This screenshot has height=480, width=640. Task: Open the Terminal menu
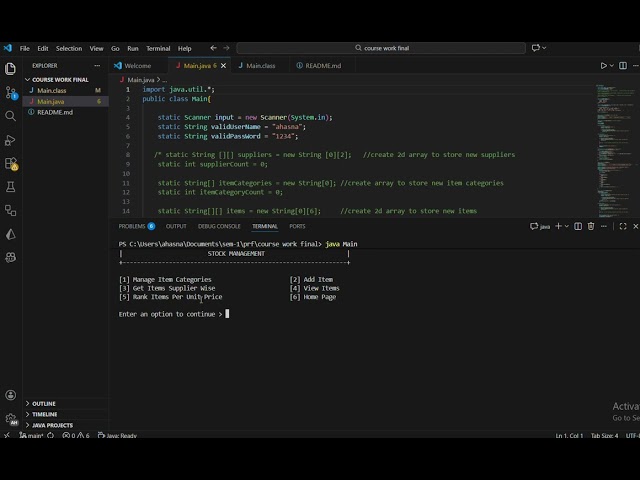pos(158,48)
